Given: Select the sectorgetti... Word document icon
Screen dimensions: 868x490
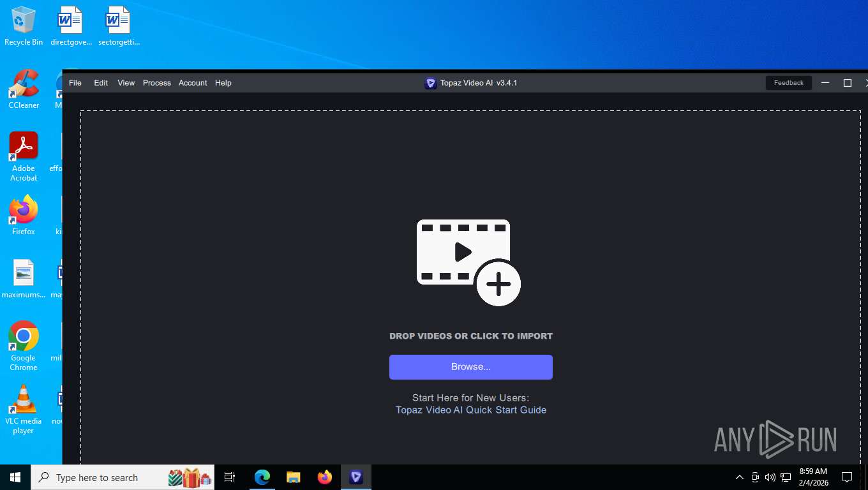Looking at the screenshot, I should 119,27.
